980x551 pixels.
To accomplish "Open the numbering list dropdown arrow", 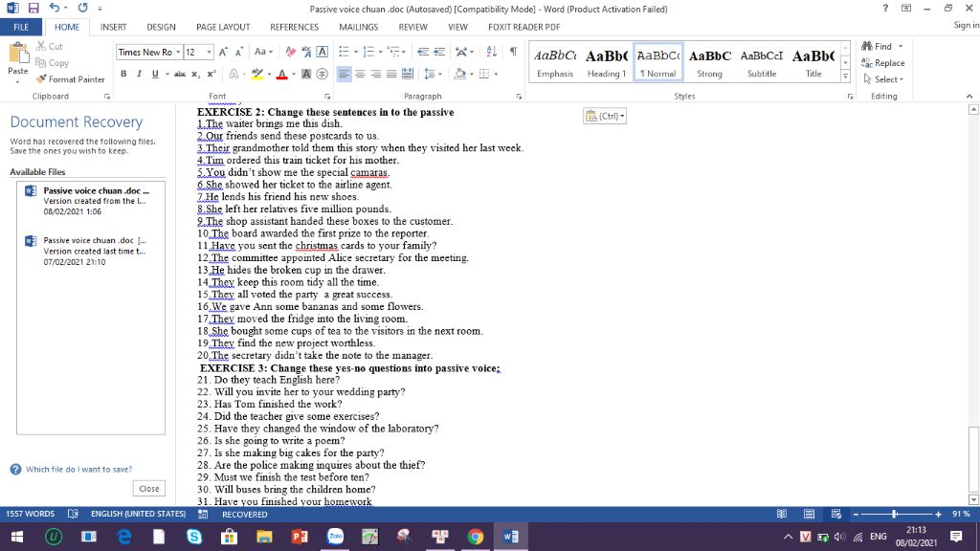I will [x=380, y=52].
